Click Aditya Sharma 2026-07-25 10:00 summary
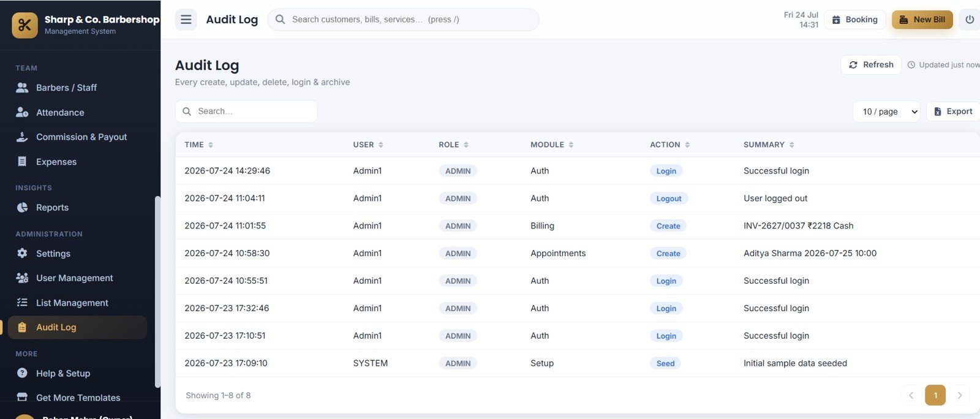Image resolution: width=980 pixels, height=419 pixels. pos(810,253)
